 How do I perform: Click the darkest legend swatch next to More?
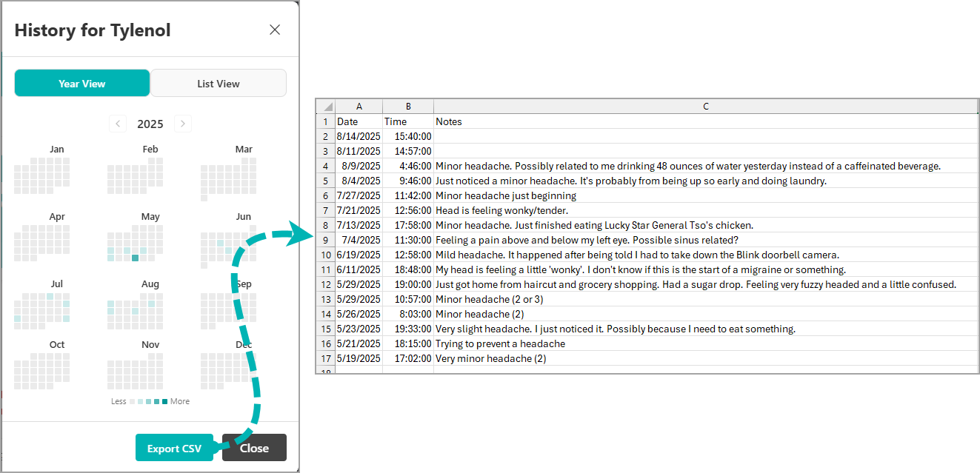[165, 401]
